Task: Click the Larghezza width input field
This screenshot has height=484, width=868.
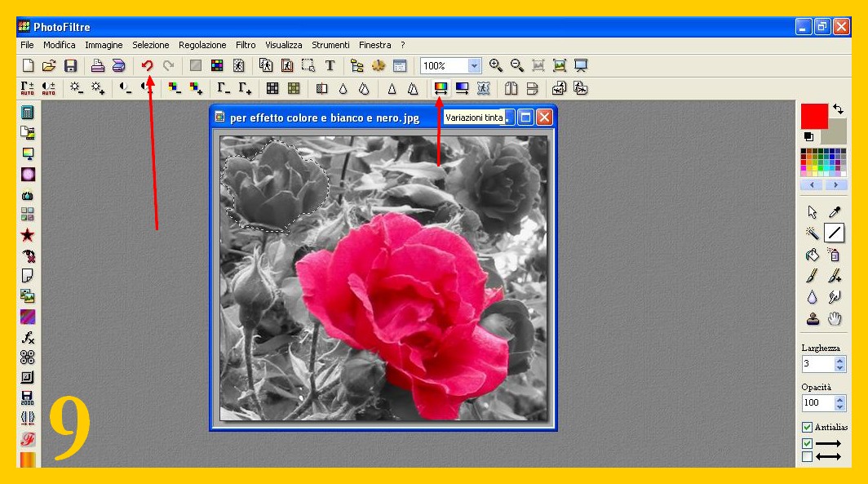Action: tap(817, 364)
